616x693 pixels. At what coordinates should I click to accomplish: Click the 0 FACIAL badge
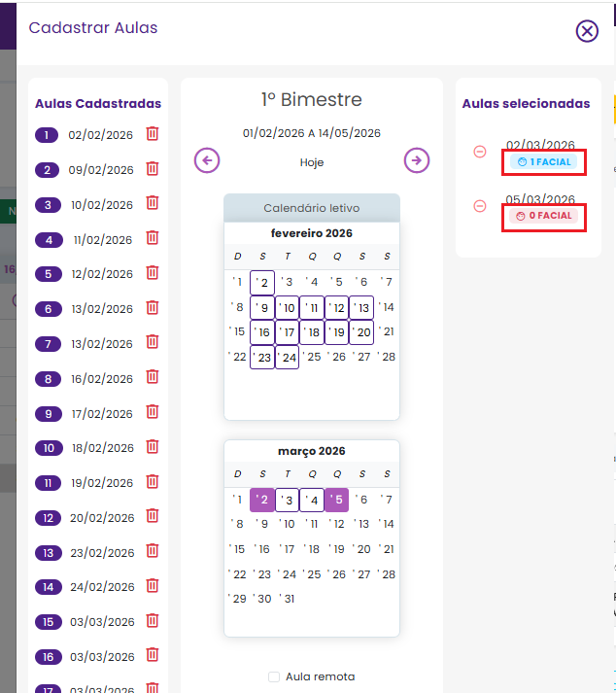click(x=544, y=216)
